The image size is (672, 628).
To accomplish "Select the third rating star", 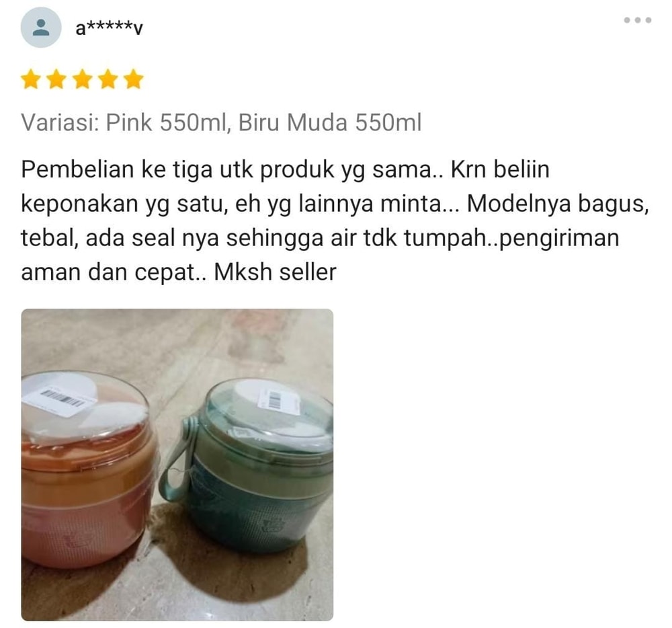I will click(82, 79).
